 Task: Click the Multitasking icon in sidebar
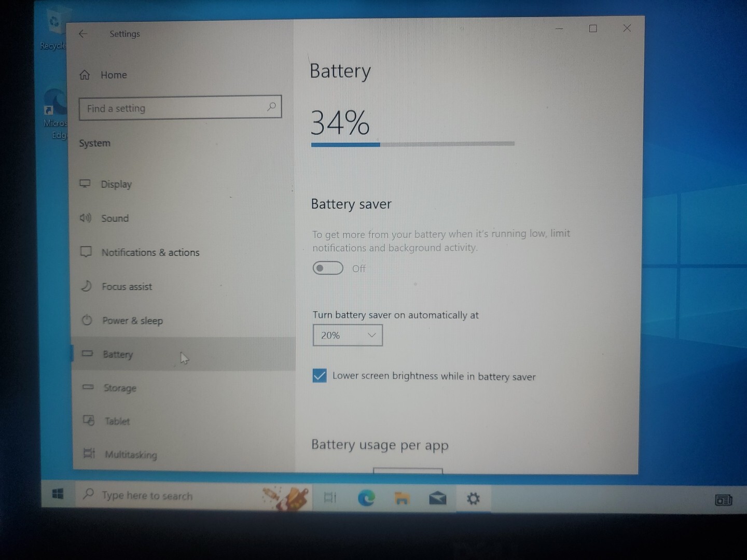coord(89,454)
